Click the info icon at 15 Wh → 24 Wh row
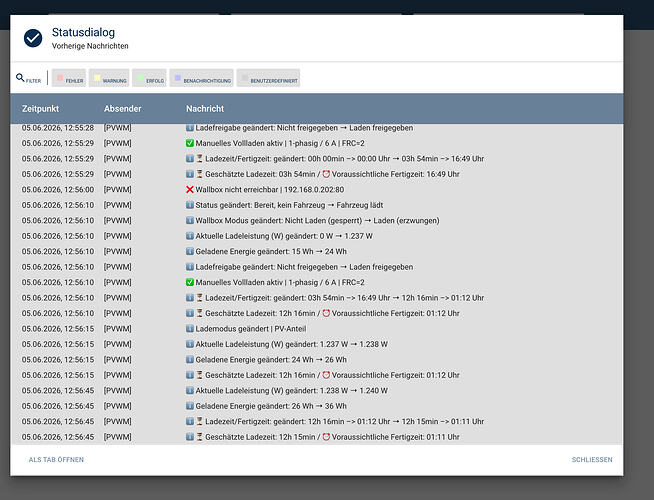Image resolution: width=654 pixels, height=500 pixels. click(190, 251)
